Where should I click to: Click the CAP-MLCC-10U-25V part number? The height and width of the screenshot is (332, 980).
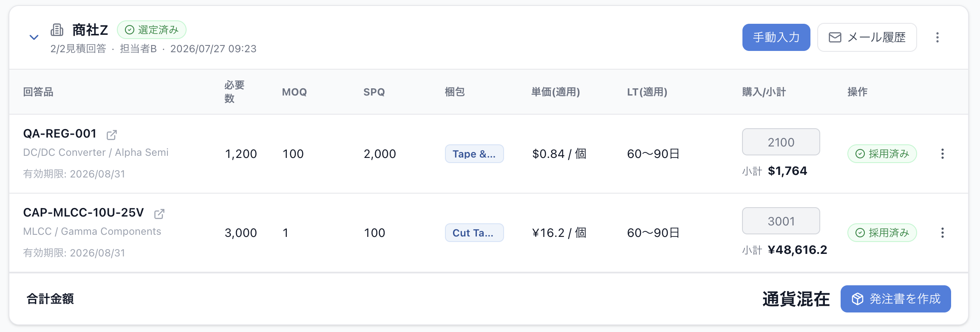pyautogui.click(x=84, y=213)
